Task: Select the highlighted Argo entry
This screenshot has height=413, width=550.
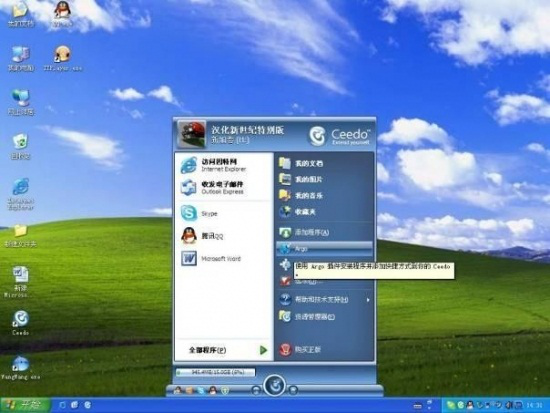Action: pos(324,248)
